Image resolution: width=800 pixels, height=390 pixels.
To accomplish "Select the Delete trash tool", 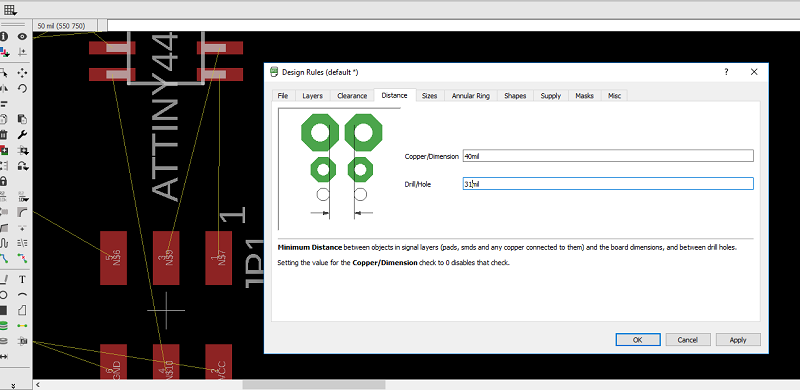I will 4,135.
